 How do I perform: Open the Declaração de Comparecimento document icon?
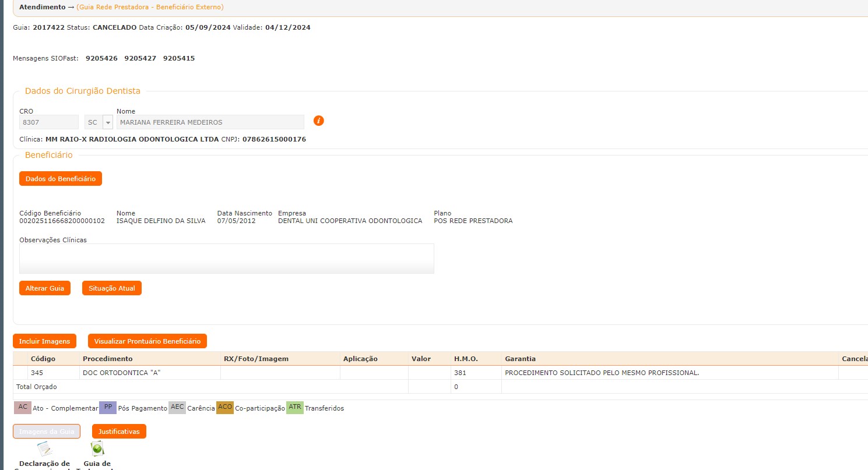44,450
